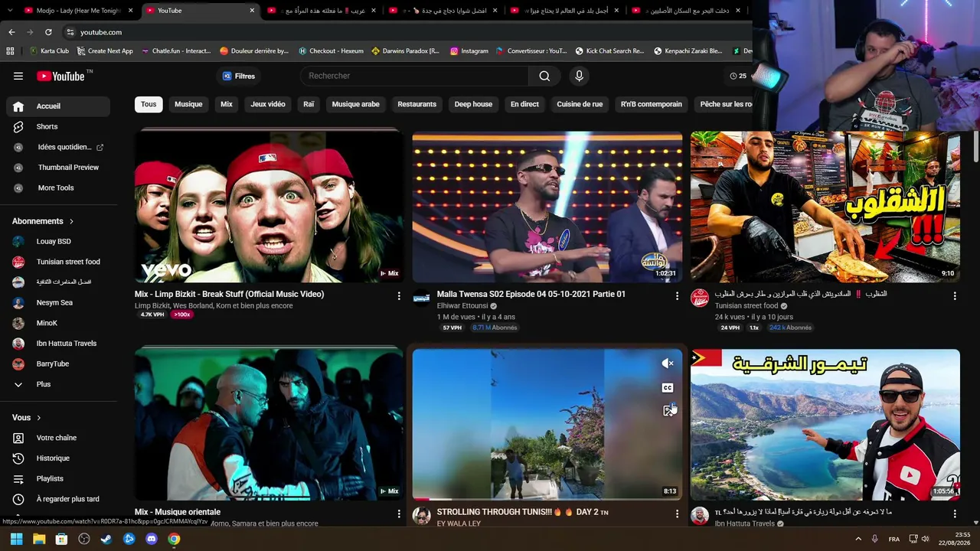This screenshot has height=551, width=980.
Task: Unmute the Strolling Through Tunis preview
Action: (668, 364)
